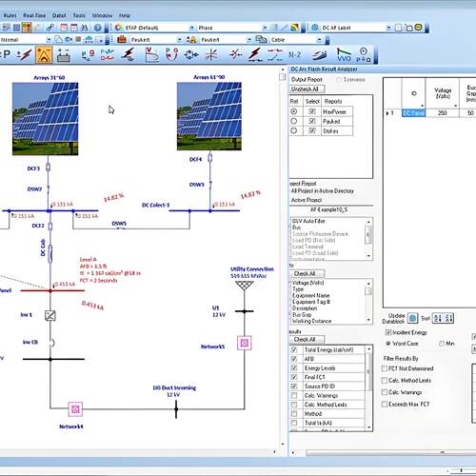Click the Uncheck All button
The image size is (476, 476).
(307, 89)
